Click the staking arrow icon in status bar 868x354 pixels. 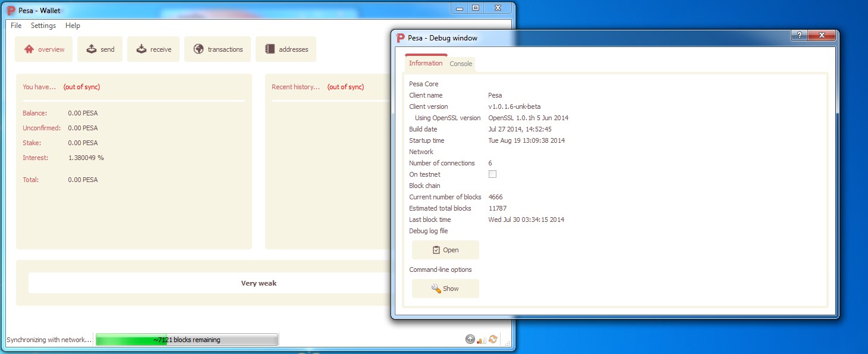point(470,340)
